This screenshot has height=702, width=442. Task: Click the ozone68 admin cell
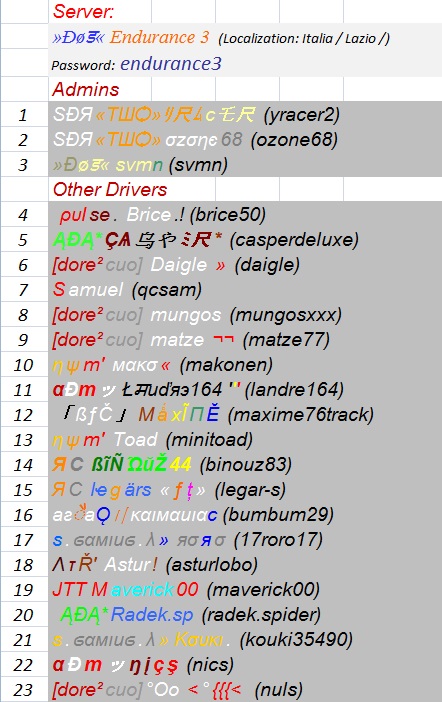(x=245, y=140)
